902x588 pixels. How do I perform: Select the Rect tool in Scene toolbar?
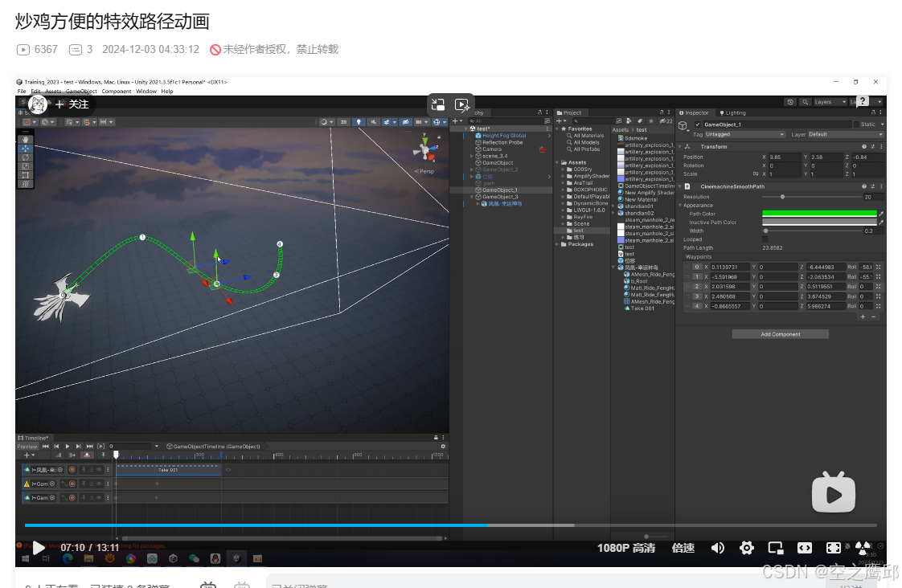25,175
